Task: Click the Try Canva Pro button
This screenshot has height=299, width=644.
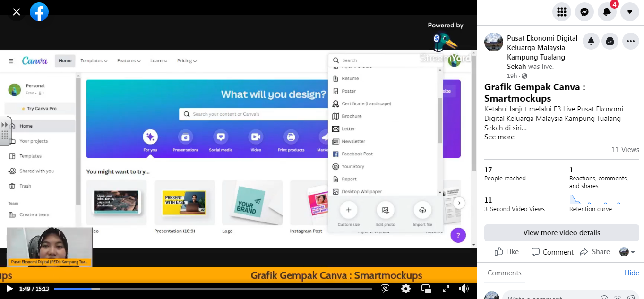Action: point(40,109)
